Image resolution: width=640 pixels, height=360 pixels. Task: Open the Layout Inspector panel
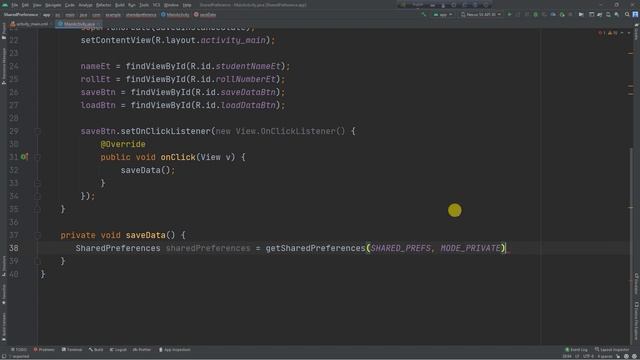612,350
